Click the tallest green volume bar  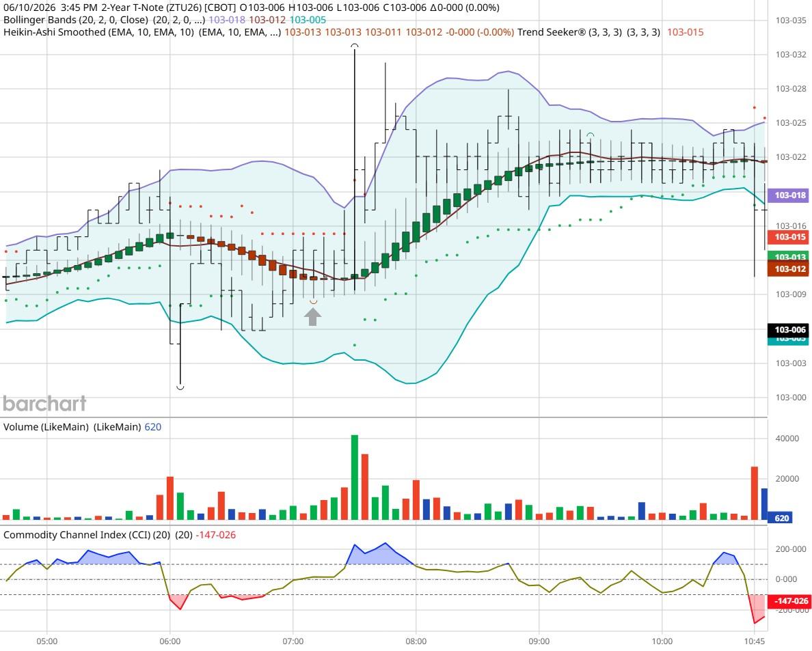tap(355, 477)
